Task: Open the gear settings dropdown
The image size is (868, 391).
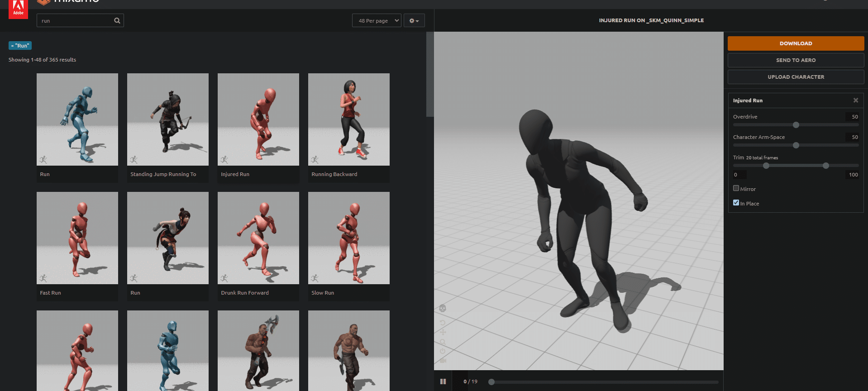Action: tap(414, 20)
